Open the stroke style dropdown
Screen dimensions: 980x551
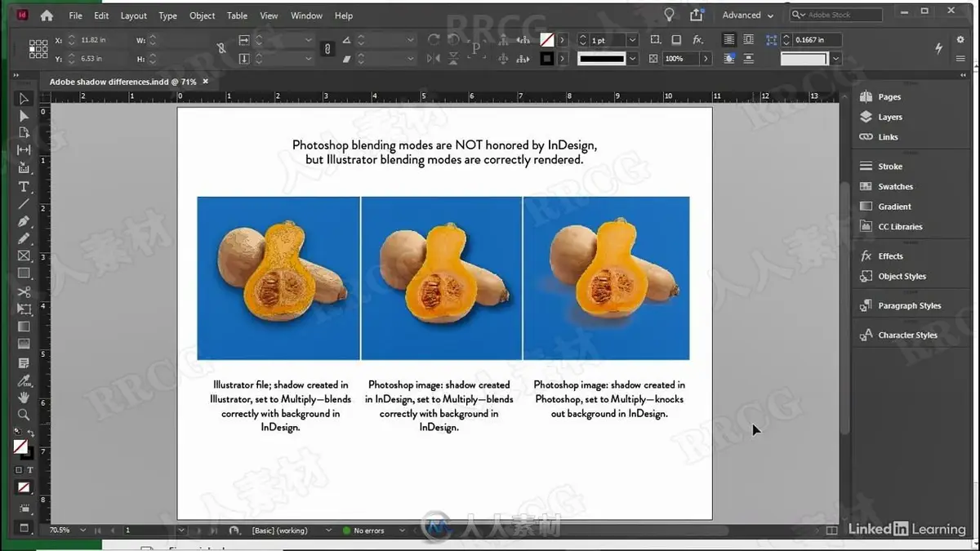coord(632,59)
